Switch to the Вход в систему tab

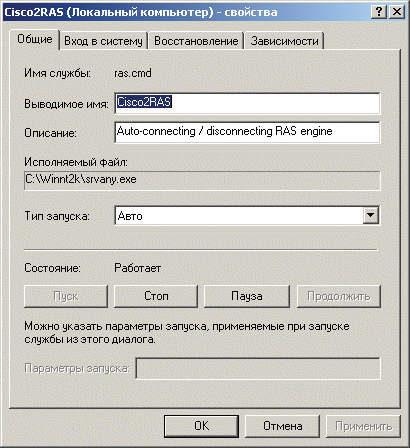103,41
